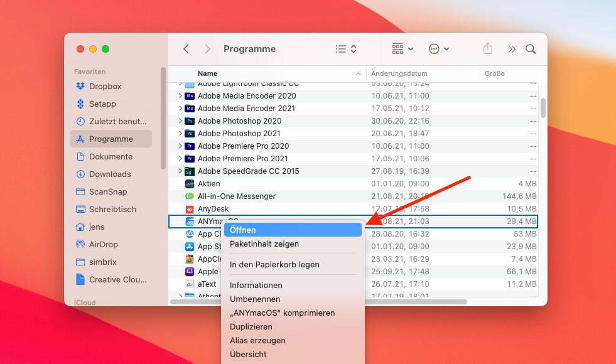This screenshot has height=364, width=616.
Task: Expand Adobe Media Encoder 2020 folder
Action: pos(180,96)
